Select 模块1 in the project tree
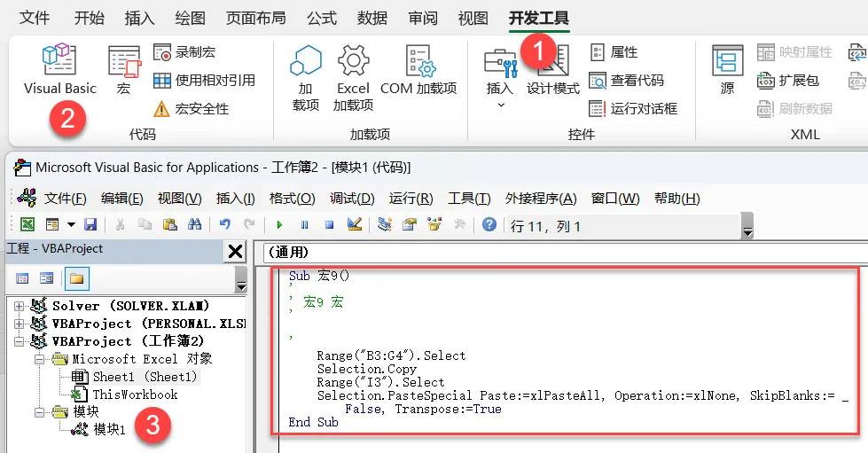This screenshot has width=868, height=453. point(110,429)
